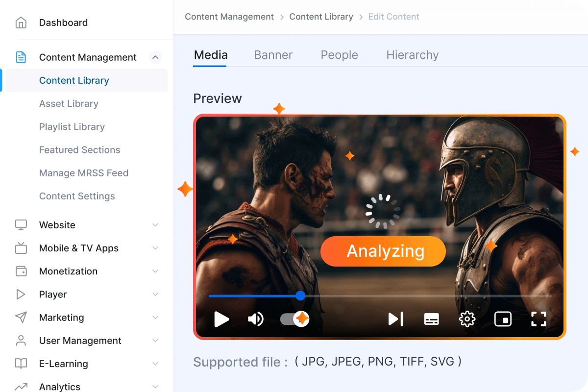Click the Analytics chart icon
588x392 pixels.
tap(21, 387)
